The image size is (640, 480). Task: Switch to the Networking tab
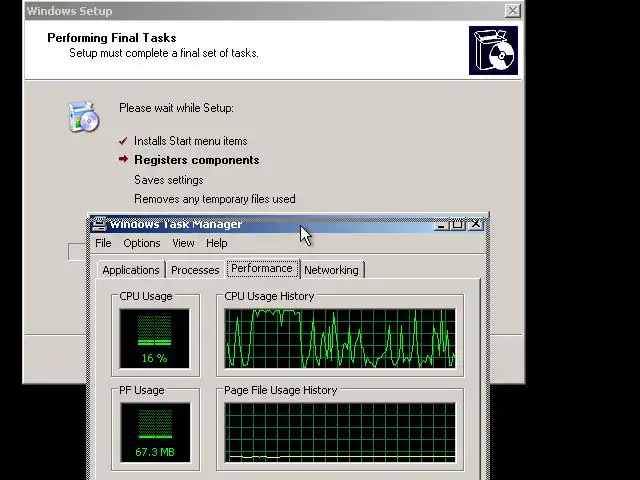[x=331, y=270]
